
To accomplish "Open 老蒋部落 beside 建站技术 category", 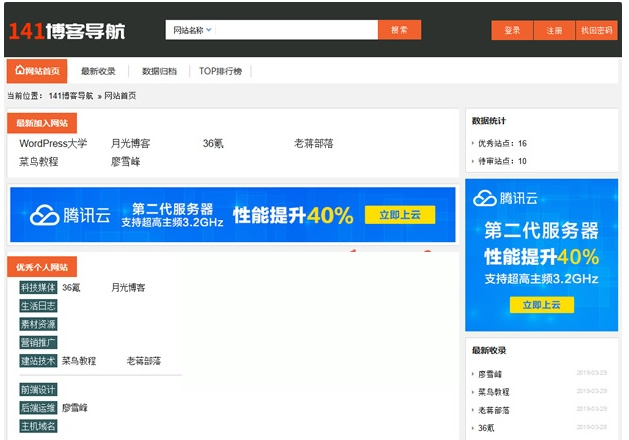I will [x=144, y=361].
